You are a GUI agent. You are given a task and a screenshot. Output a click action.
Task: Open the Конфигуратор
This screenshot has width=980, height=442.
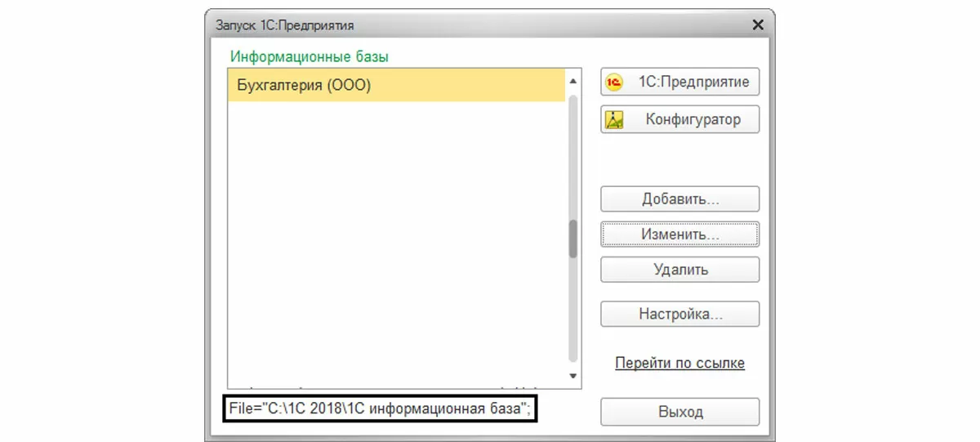tap(680, 119)
